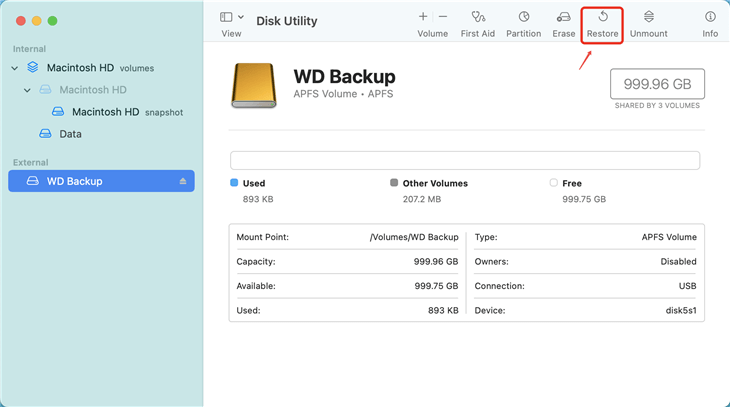Click the Available row value 999.75 GB
This screenshot has height=407, width=730.
pos(436,286)
